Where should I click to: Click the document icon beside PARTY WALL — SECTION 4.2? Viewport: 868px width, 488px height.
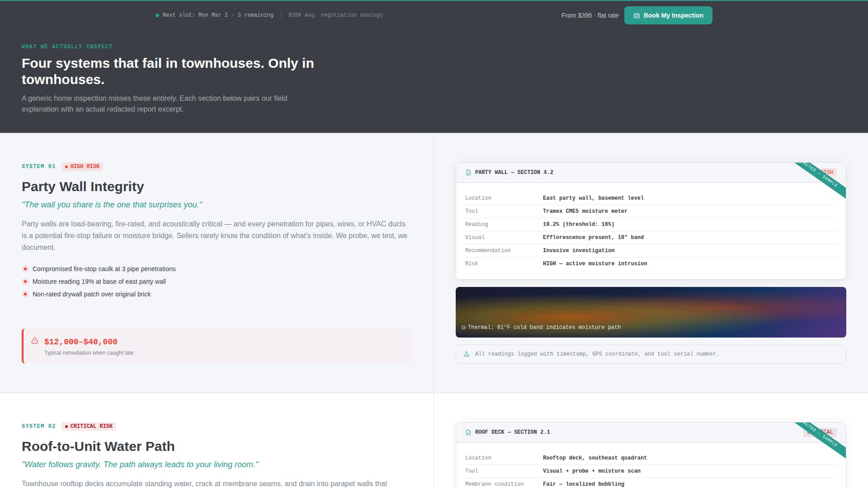(x=467, y=172)
